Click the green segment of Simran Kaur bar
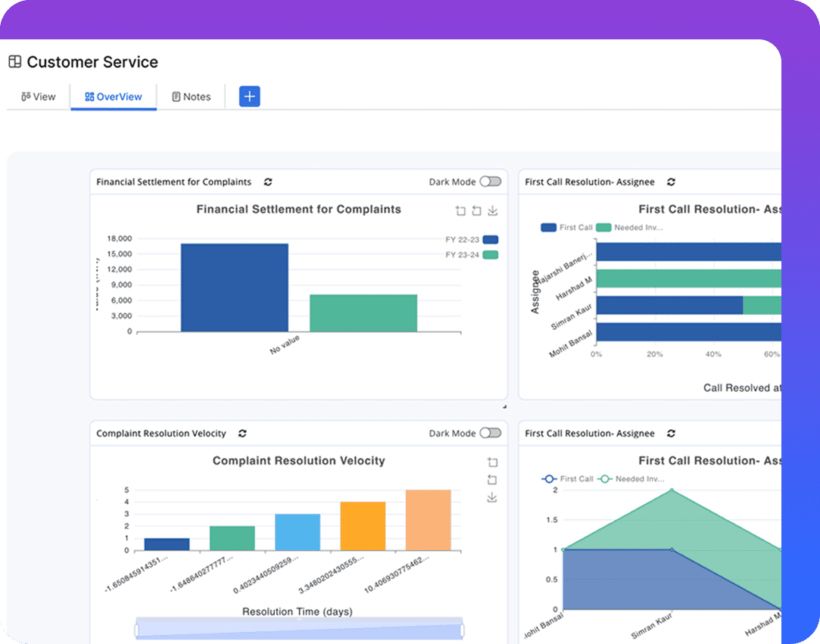The image size is (820, 644). [x=762, y=305]
